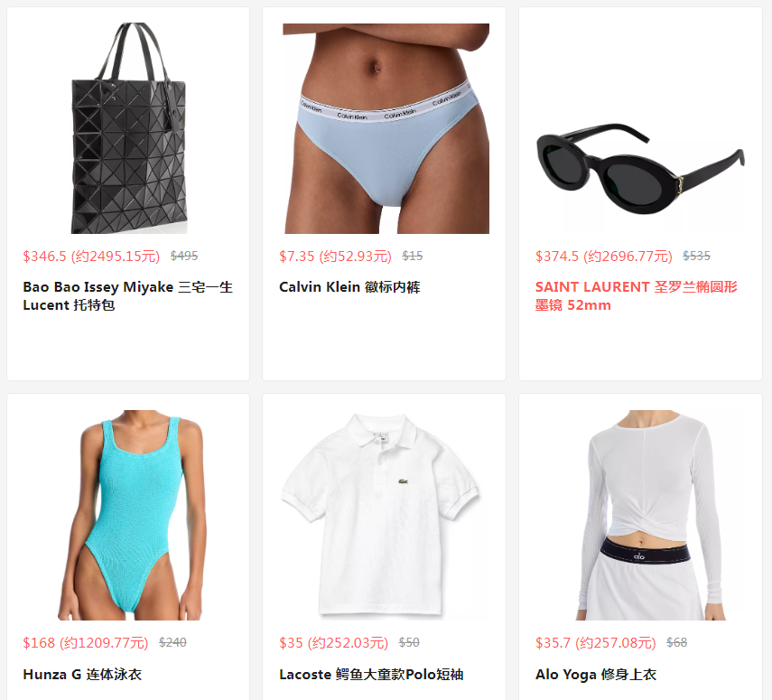The width and height of the screenshot is (772, 700).
Task: Click the Alo Yoga 修身上衣 title
Action: click(x=596, y=675)
